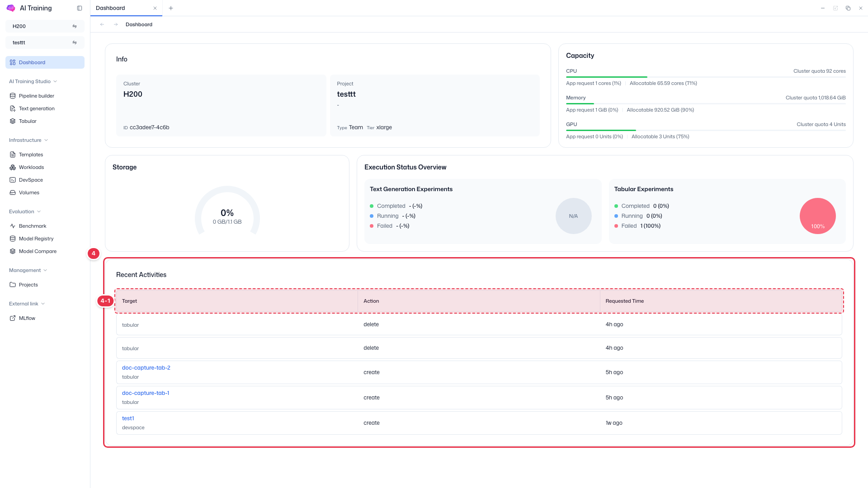
Task: Open Benchmark pulse icon
Action: [13, 226]
